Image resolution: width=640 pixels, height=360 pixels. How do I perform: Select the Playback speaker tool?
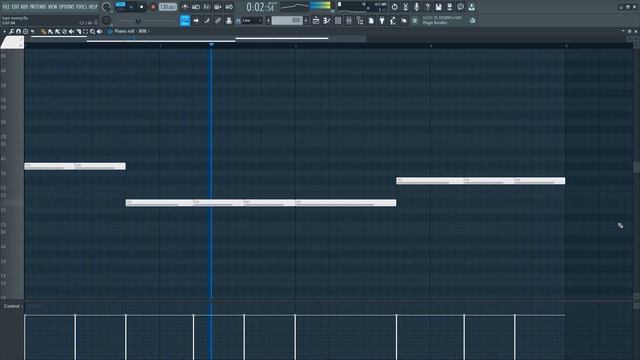click(x=100, y=31)
